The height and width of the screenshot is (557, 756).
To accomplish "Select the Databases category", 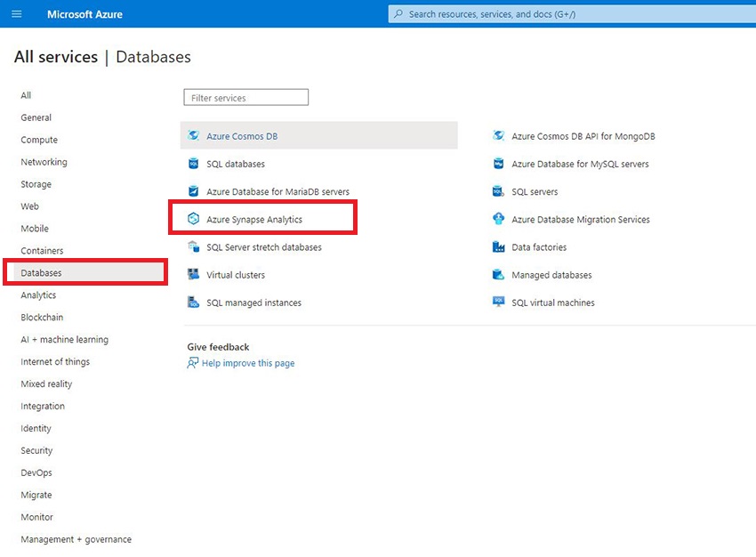I will tap(42, 273).
